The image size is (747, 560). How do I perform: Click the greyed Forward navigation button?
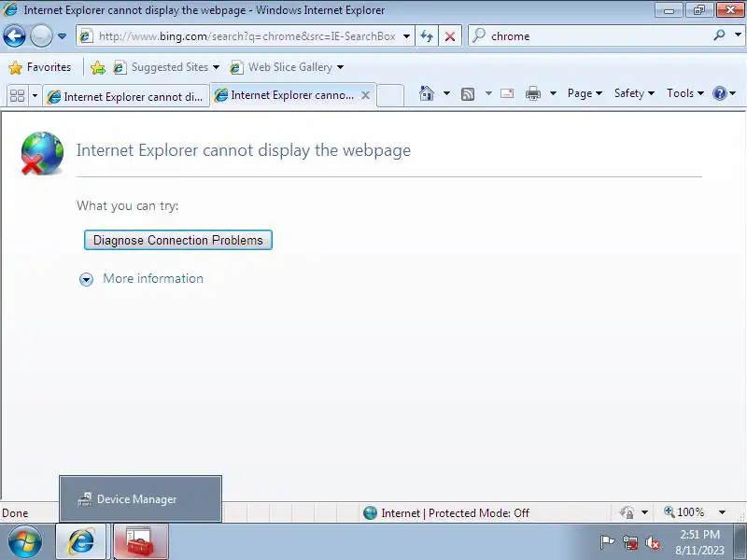[x=41, y=36]
